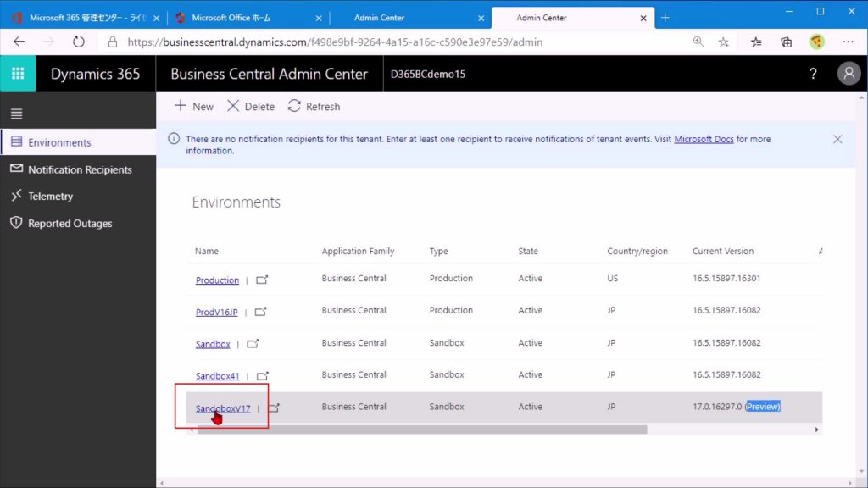Refresh the environments list
The height and width of the screenshot is (488, 868).
pos(314,106)
